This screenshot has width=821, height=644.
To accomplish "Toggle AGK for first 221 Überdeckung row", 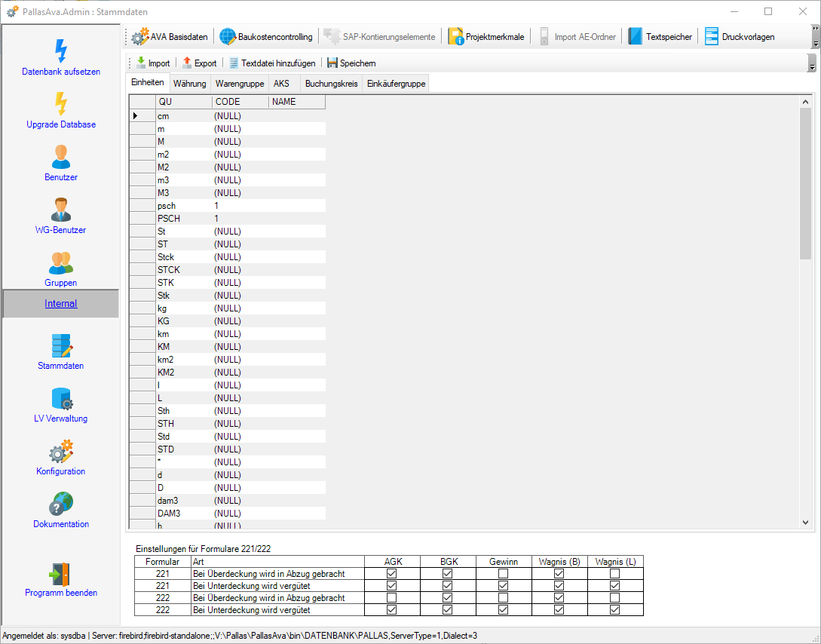I will pos(391,573).
